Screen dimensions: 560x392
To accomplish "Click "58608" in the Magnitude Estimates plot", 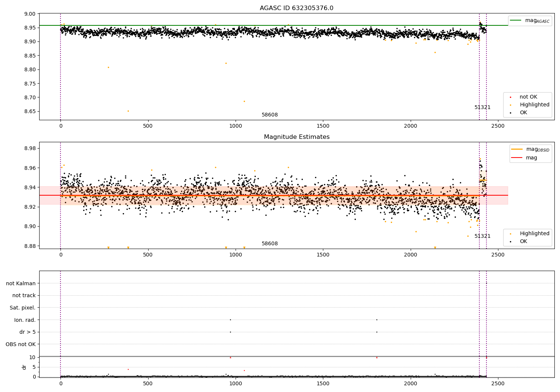I will click(270, 244).
